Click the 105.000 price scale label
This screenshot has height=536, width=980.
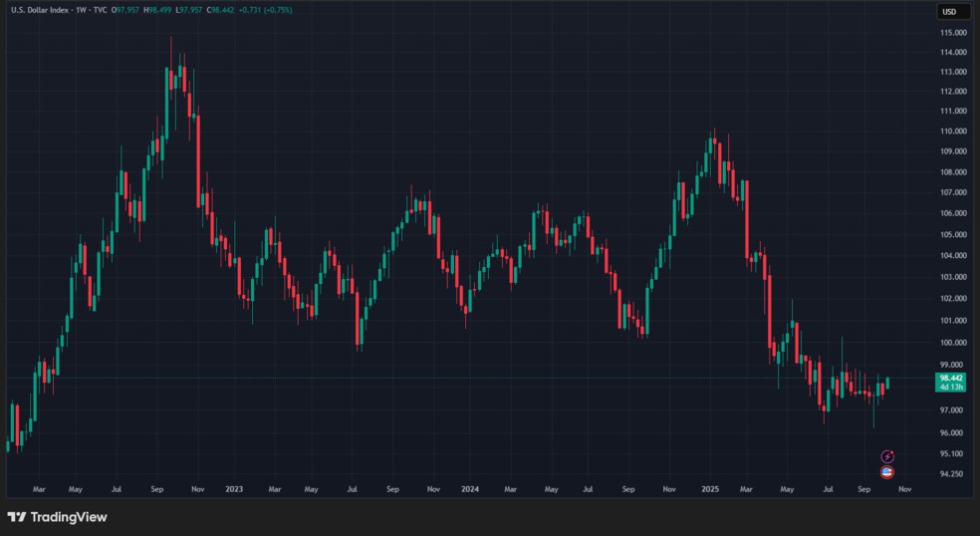pos(953,235)
